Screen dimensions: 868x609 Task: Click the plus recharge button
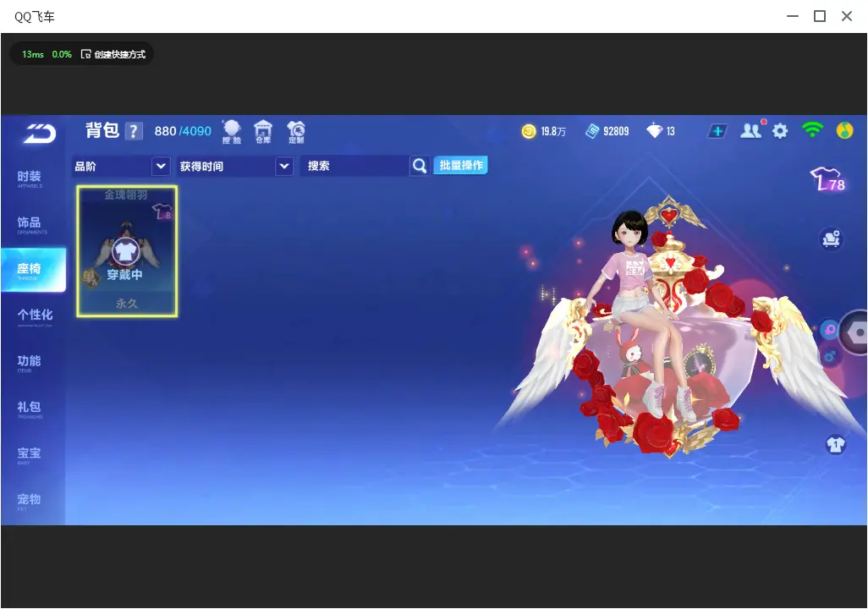[717, 131]
